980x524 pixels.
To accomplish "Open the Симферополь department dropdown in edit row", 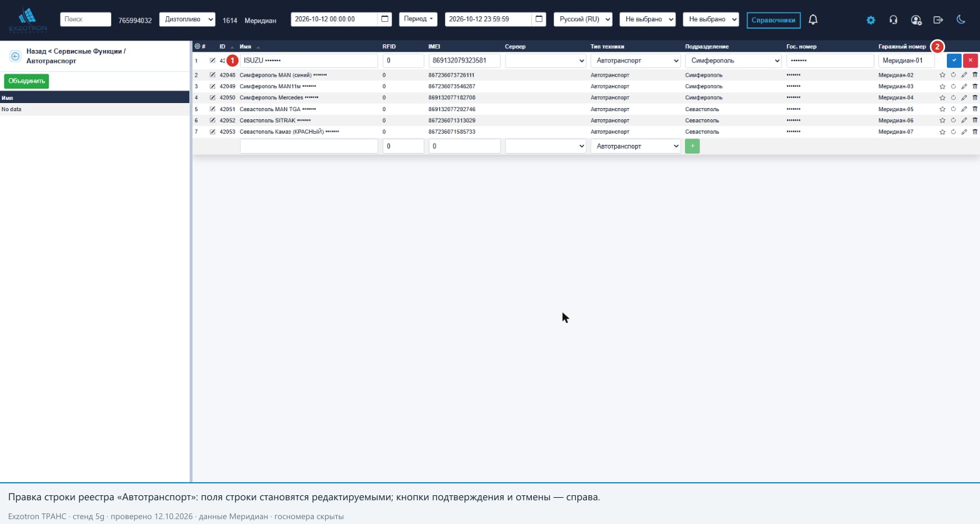I will [x=733, y=61].
